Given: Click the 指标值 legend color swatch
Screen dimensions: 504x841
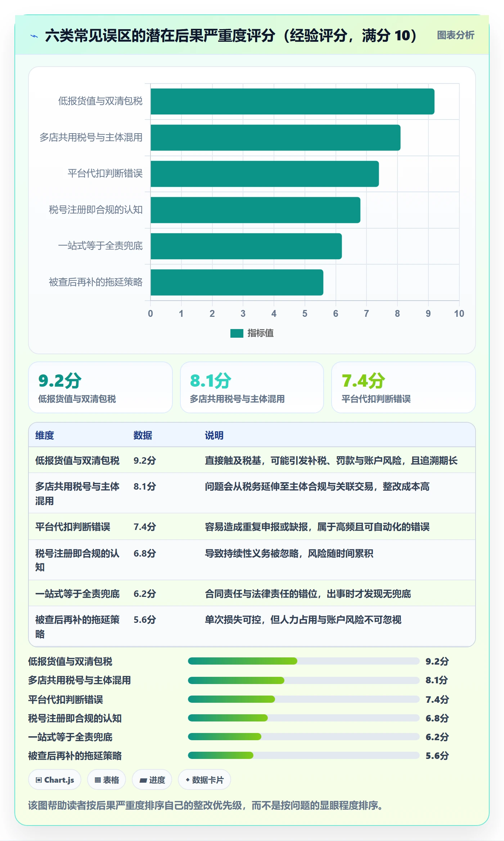Looking at the screenshot, I should coord(237,333).
